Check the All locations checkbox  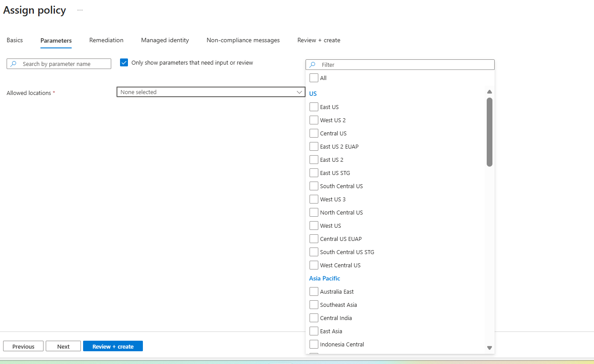click(x=314, y=78)
